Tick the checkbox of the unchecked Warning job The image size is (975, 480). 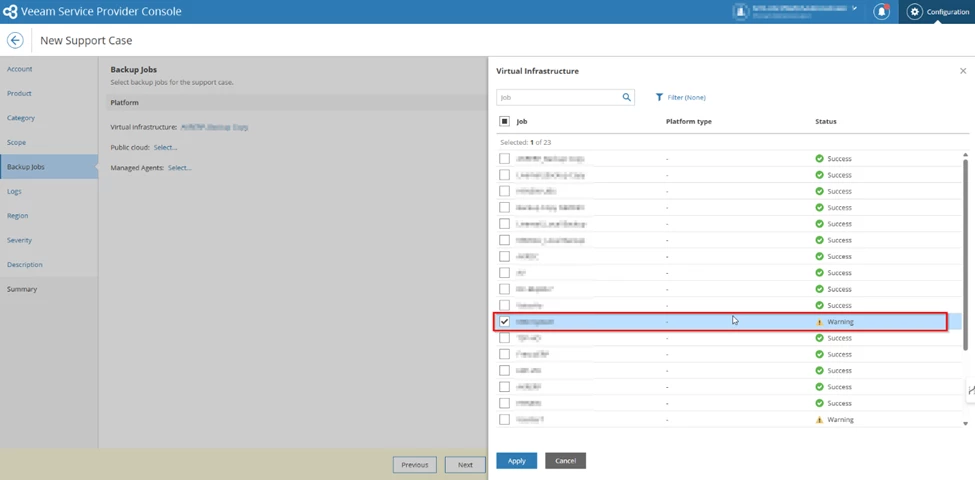tap(504, 420)
